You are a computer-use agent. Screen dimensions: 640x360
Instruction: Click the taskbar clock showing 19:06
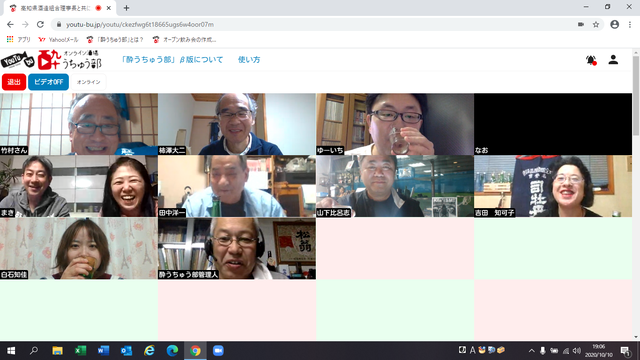tap(599, 351)
